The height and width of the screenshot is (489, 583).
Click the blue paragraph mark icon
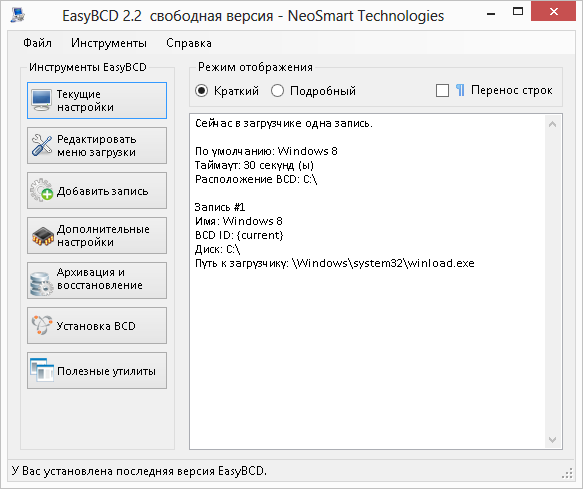[x=460, y=90]
